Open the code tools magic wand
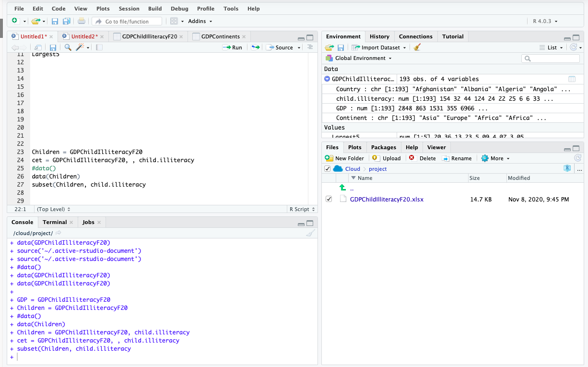The image size is (588, 367). pyautogui.click(x=80, y=47)
